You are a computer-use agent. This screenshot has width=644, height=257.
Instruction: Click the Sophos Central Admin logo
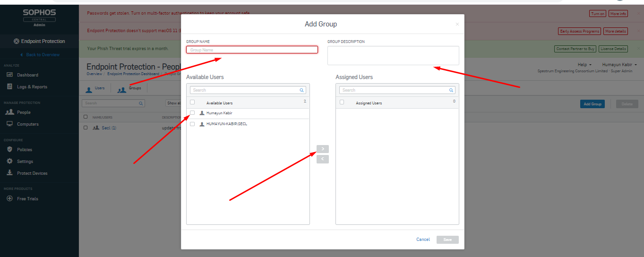[x=39, y=17]
